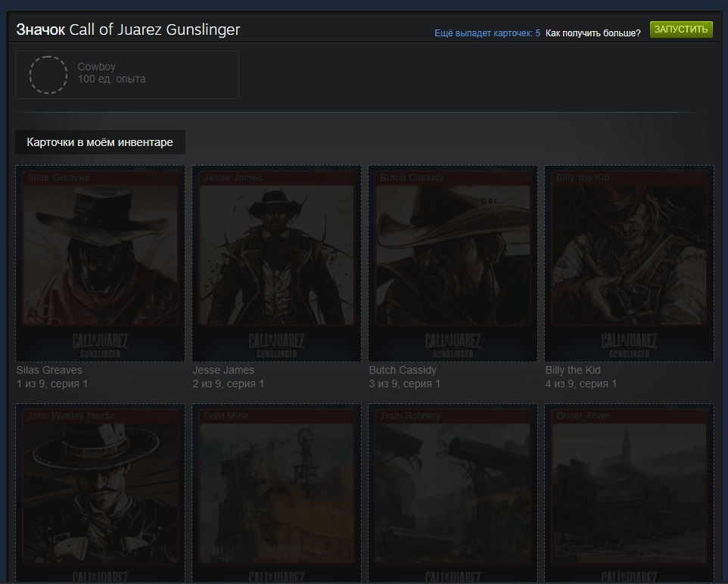The height and width of the screenshot is (584, 728).
Task: Click 'Butch Cassidy' caption below card
Action: (403, 370)
